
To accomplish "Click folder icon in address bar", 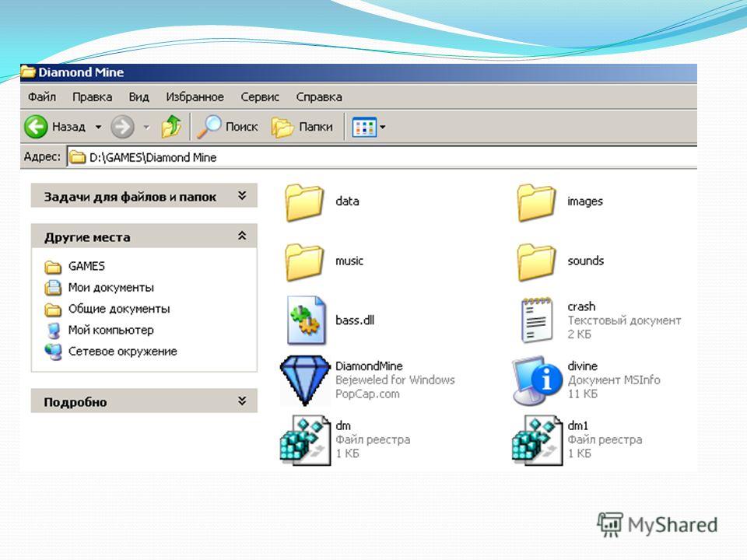I will pyautogui.click(x=77, y=157).
